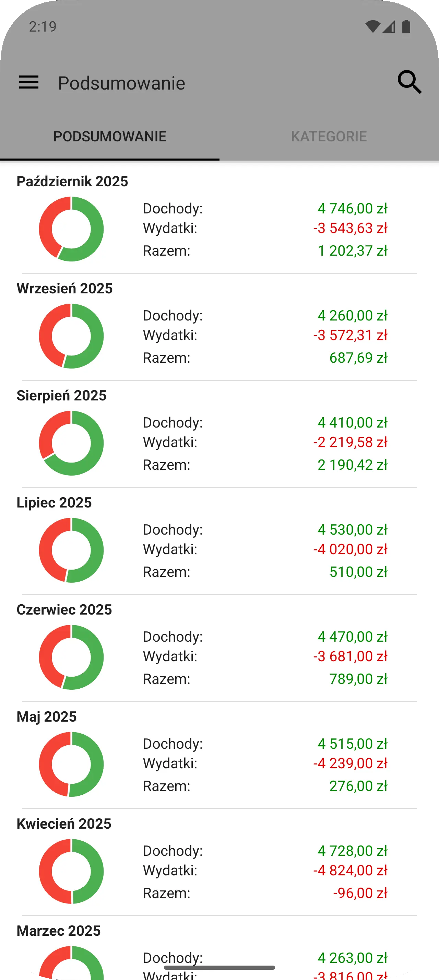
Task: Open the Marzec 2025 month heading
Action: click(59, 931)
